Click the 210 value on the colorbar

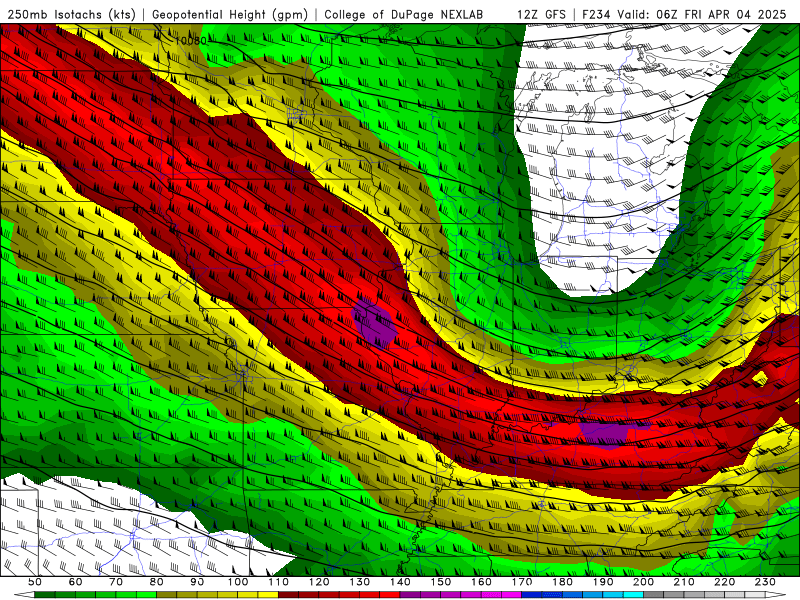[685, 582]
